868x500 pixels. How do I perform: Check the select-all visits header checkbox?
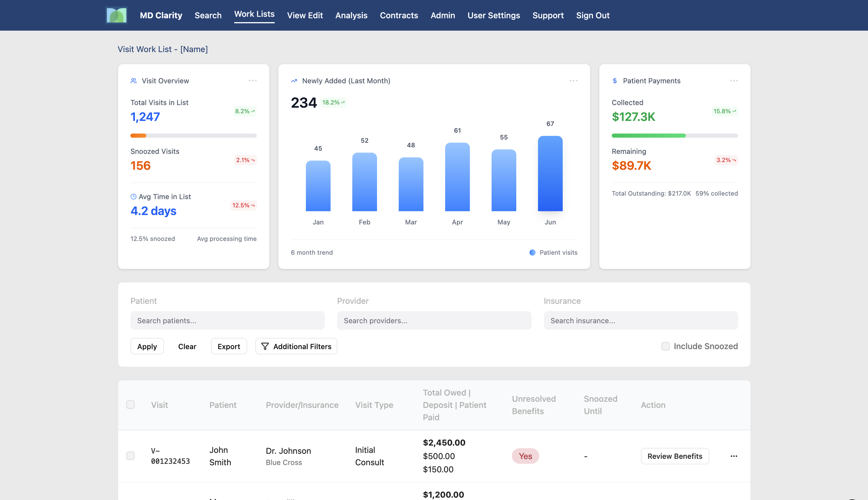coord(131,404)
